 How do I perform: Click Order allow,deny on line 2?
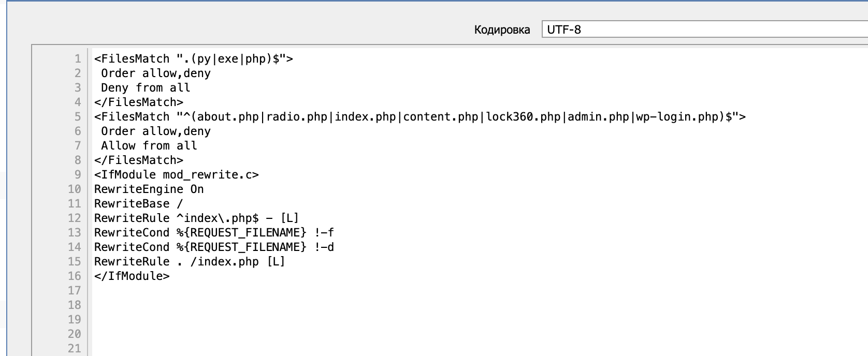153,73
